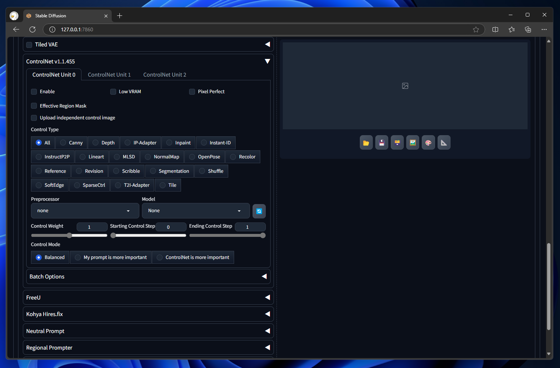This screenshot has height=368, width=560.
Task: Select the Stable Diffusion browser tab
Action: coord(67,16)
